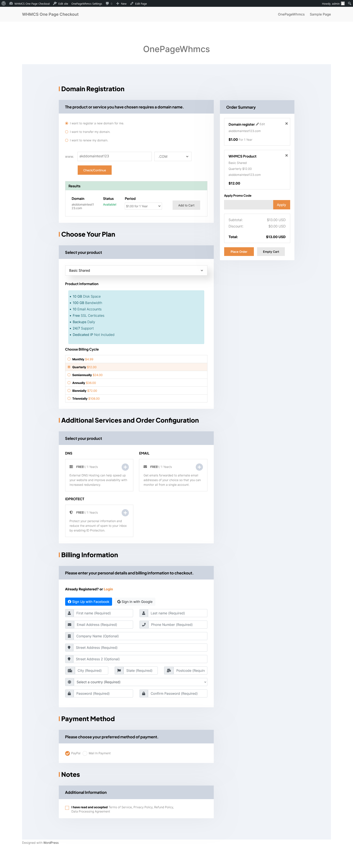The image size is (353, 868).
Task: Remove the Domain register item from cart
Action: 286,124
